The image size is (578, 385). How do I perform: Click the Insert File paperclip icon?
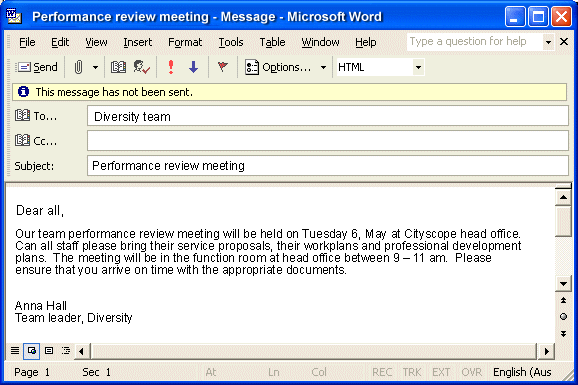78,67
